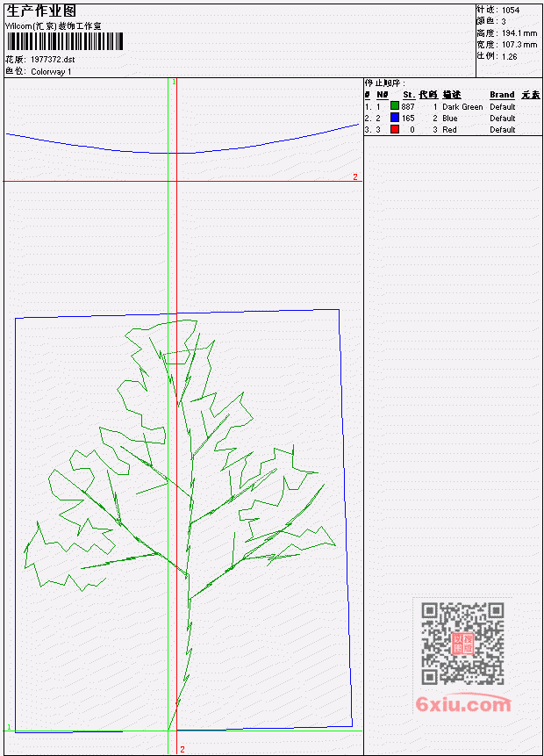This screenshot has width=544, height=756.
Task: Click the height value 194.1 mm
Action: (x=519, y=33)
